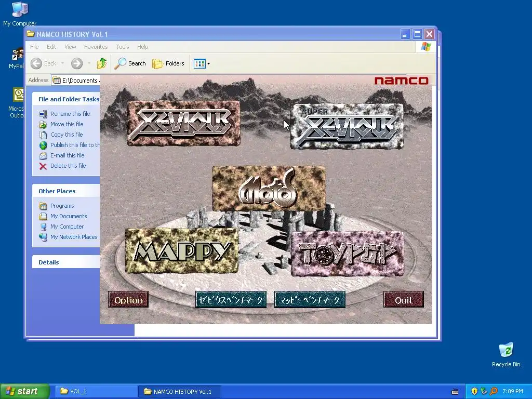Click the Windows flag logo in Explorer
Image resolution: width=532 pixels, height=399 pixels.
(425, 47)
